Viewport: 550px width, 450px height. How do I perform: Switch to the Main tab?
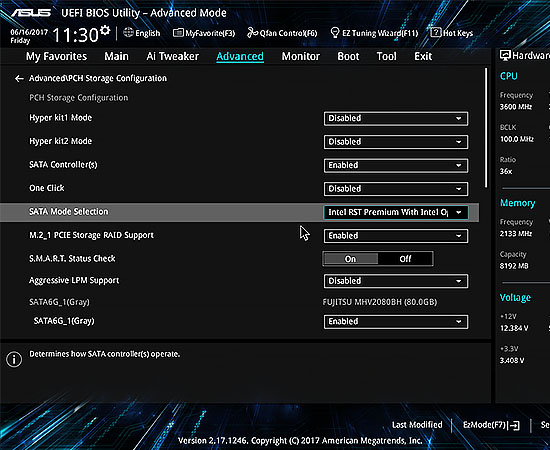click(116, 56)
